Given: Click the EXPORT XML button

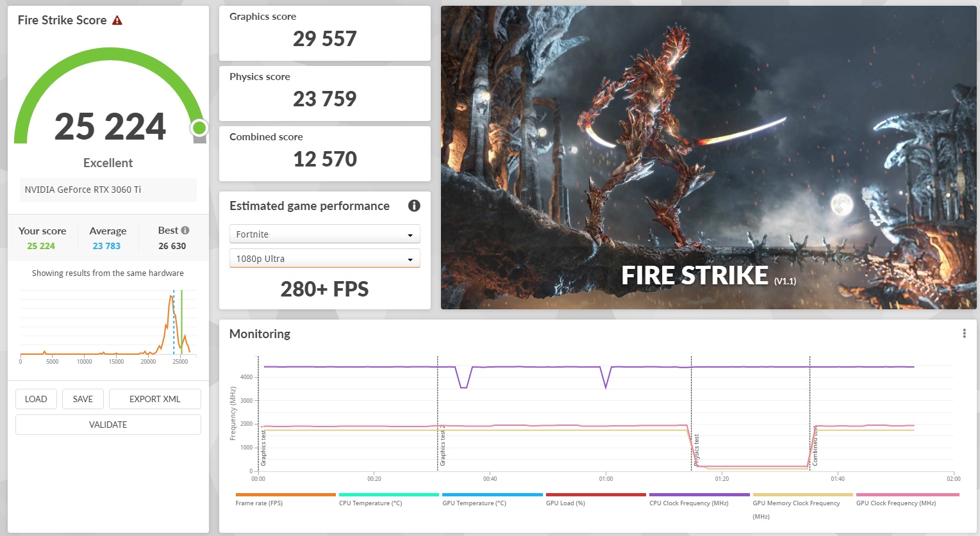Looking at the screenshot, I should [155, 399].
